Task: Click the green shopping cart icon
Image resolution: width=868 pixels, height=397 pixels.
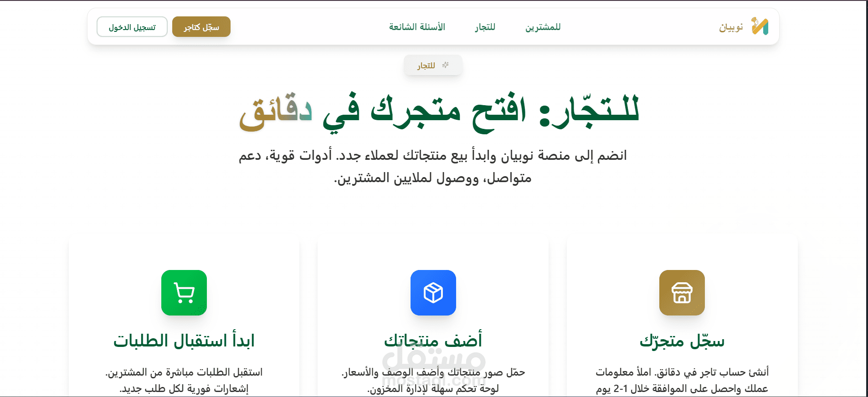Action: click(184, 293)
